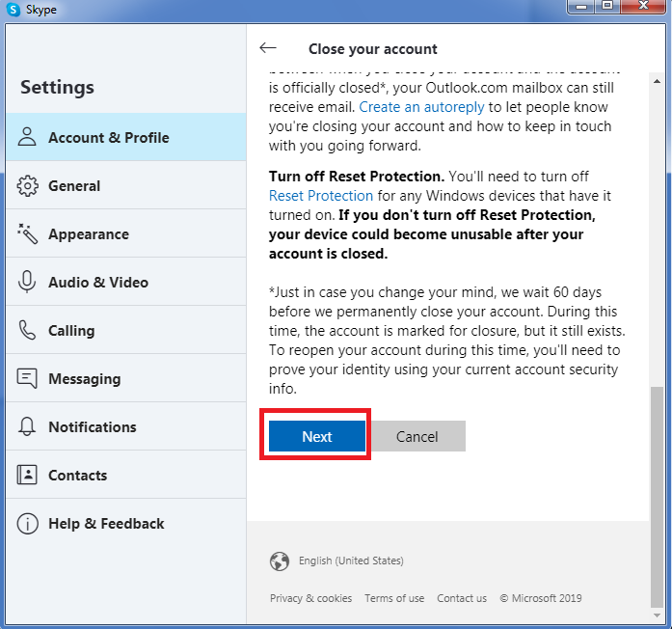The width and height of the screenshot is (672, 629).
Task: Open Messaging settings
Action: 126,378
